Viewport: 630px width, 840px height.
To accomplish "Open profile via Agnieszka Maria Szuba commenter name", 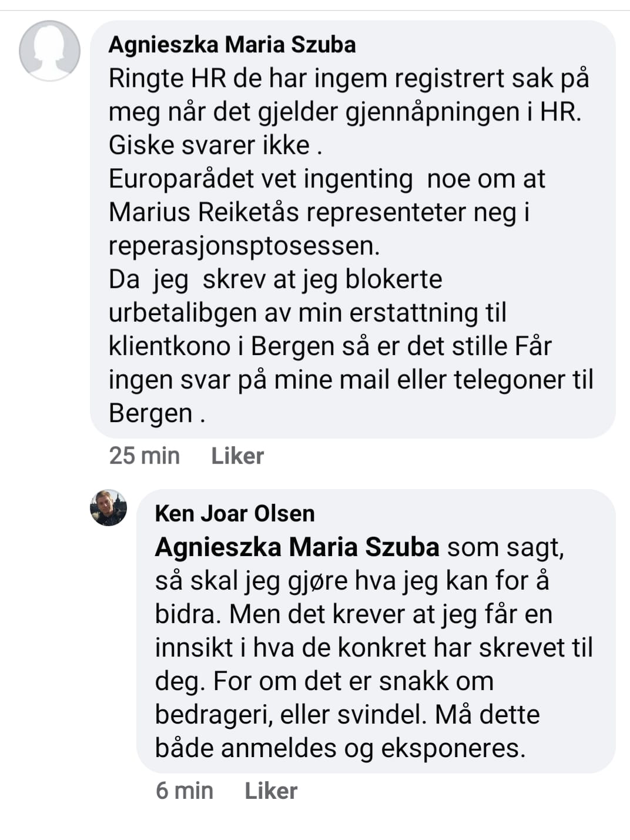I will click(x=232, y=45).
